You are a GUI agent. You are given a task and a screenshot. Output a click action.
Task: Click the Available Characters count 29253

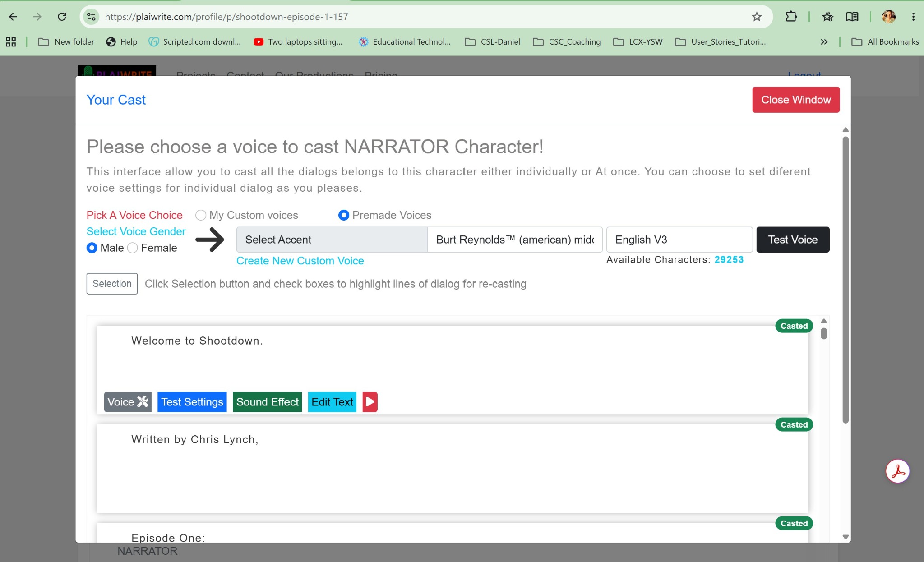[729, 259]
